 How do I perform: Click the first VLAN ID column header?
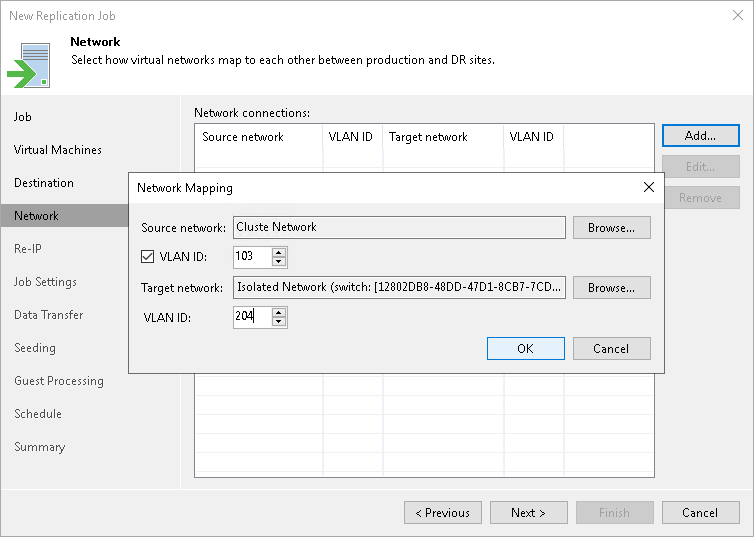351,137
